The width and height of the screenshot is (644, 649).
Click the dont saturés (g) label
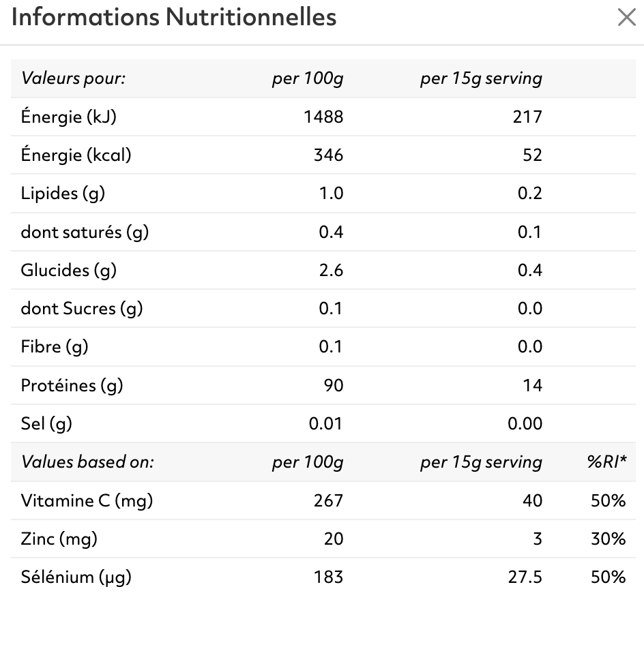pos(85,232)
